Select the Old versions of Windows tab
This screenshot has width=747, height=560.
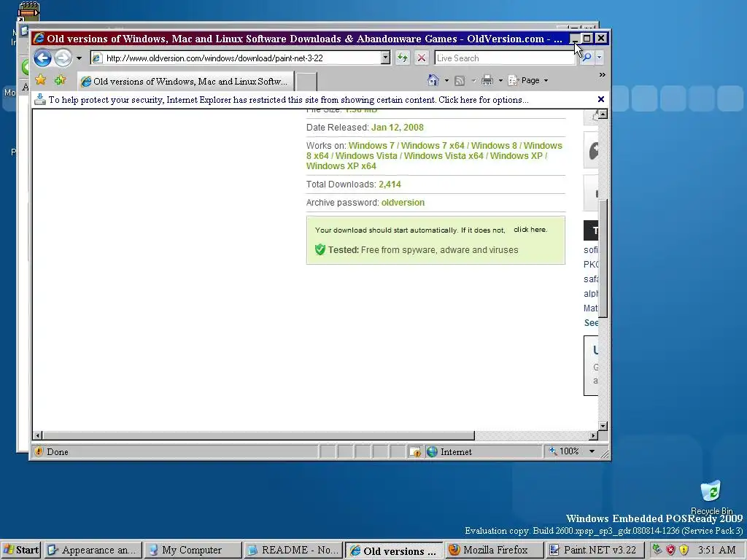(185, 82)
